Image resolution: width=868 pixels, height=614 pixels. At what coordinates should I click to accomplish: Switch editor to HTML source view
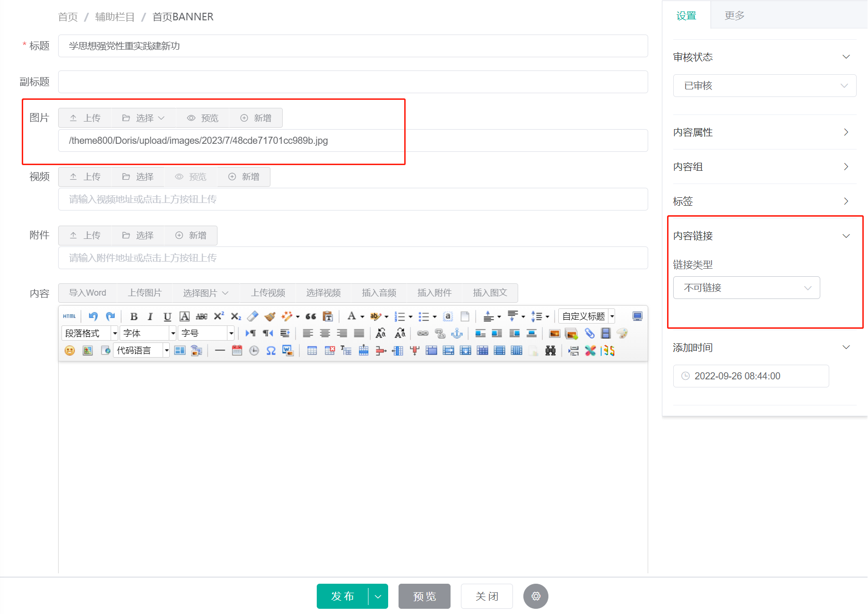pyautogui.click(x=69, y=316)
